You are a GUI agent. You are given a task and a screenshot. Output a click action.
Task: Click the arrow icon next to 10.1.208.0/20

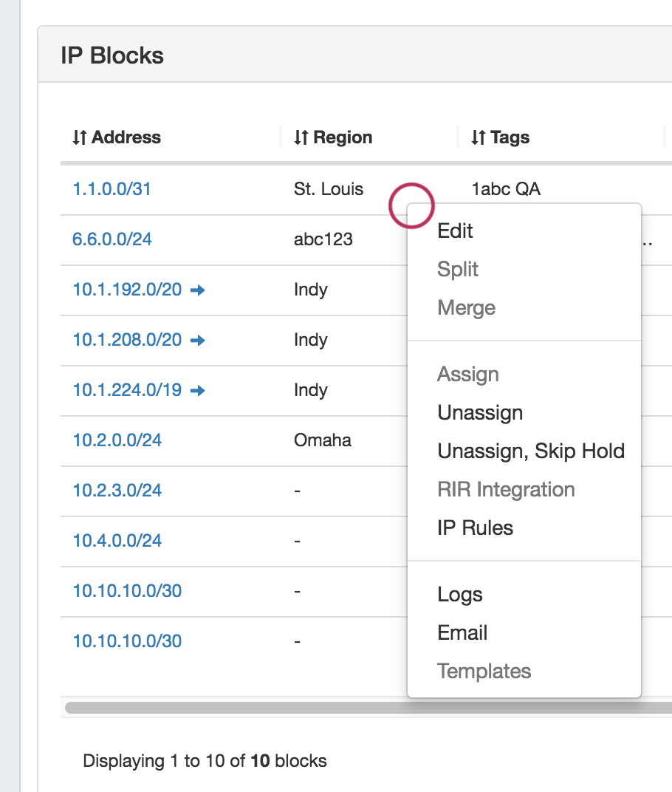click(197, 341)
